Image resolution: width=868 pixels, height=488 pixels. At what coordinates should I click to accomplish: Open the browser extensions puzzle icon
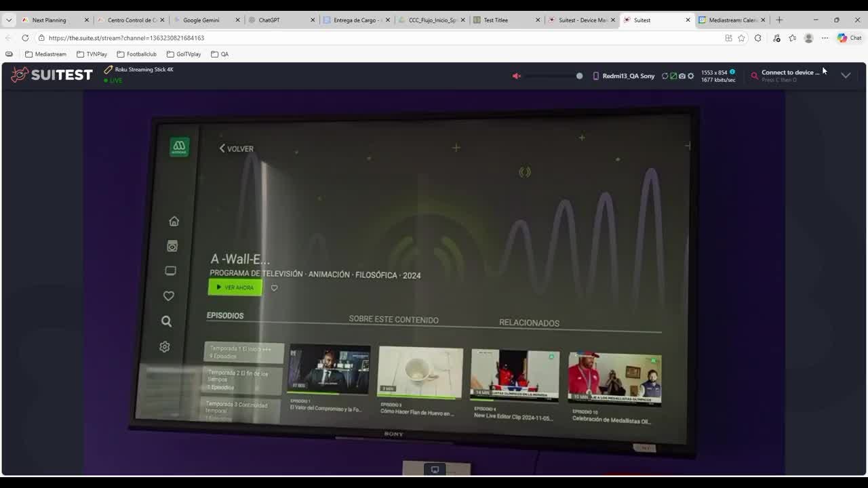pos(758,38)
